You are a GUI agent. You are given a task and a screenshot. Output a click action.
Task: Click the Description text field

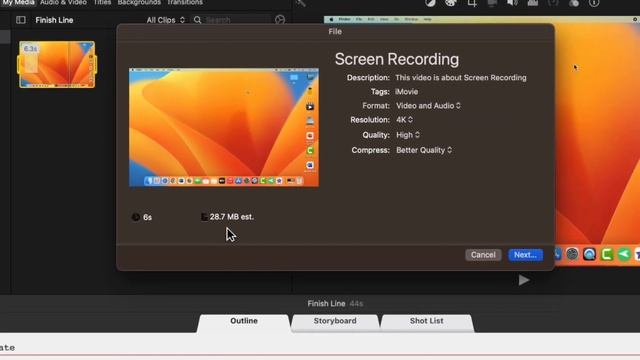click(x=461, y=78)
